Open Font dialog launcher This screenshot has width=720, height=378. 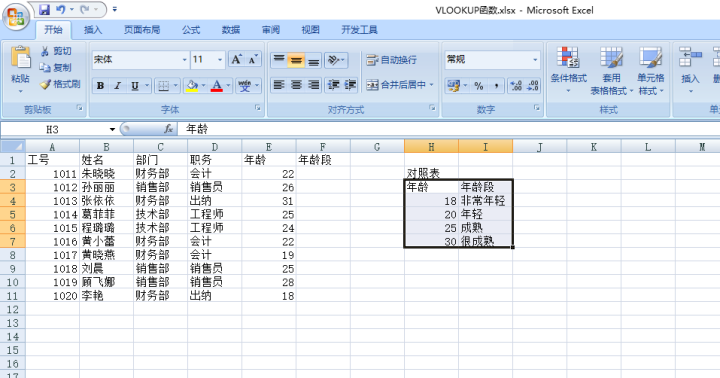pos(258,108)
